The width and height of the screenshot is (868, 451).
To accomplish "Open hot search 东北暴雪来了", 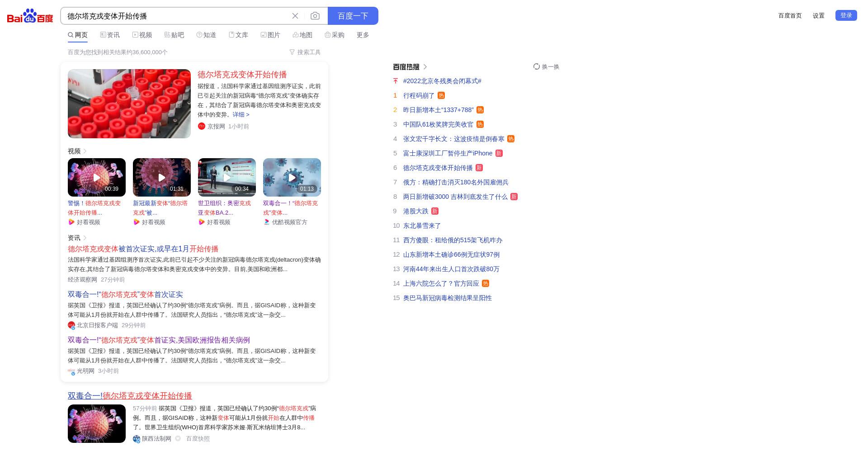I will coord(422,226).
